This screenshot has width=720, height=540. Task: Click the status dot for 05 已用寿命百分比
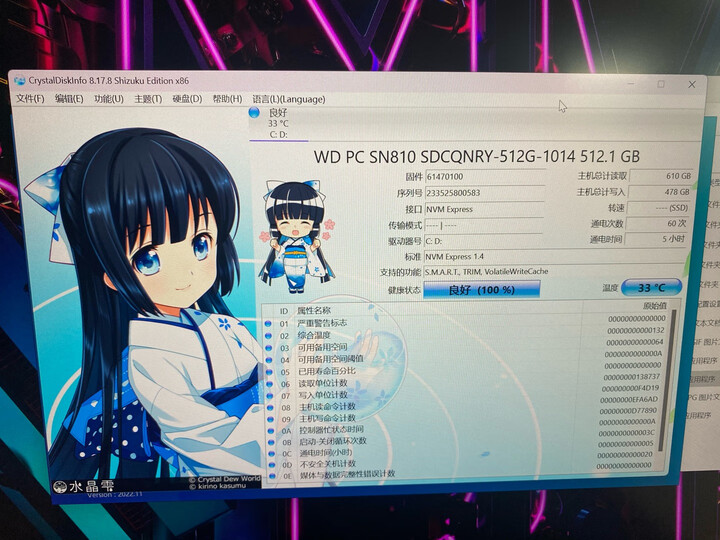click(x=270, y=372)
